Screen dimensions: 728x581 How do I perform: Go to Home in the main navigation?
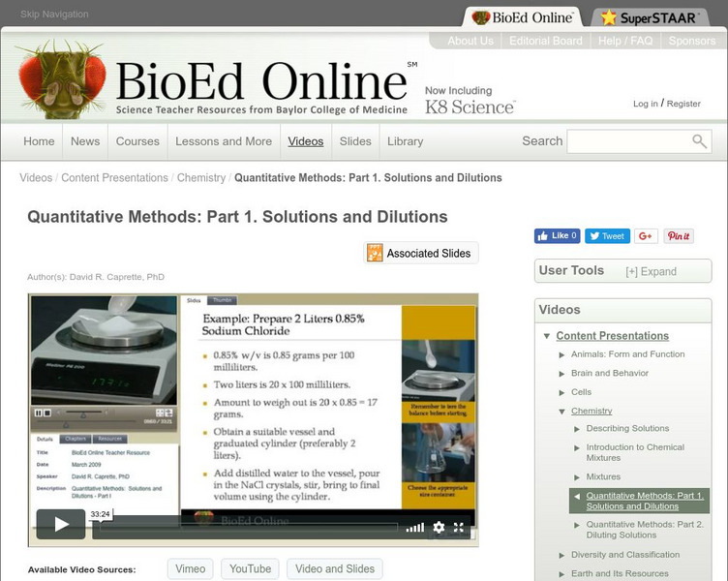point(39,141)
